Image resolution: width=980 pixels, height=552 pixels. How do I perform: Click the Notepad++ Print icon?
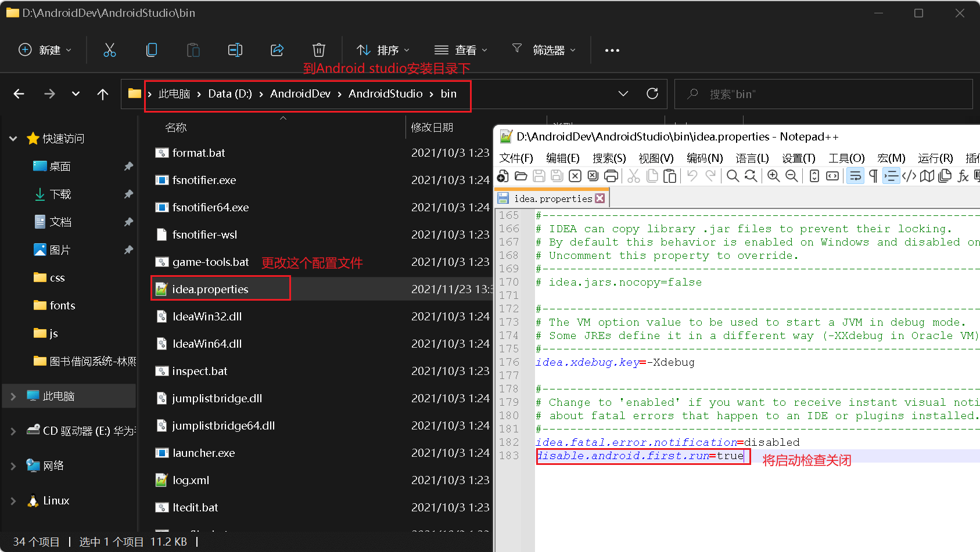tap(611, 176)
